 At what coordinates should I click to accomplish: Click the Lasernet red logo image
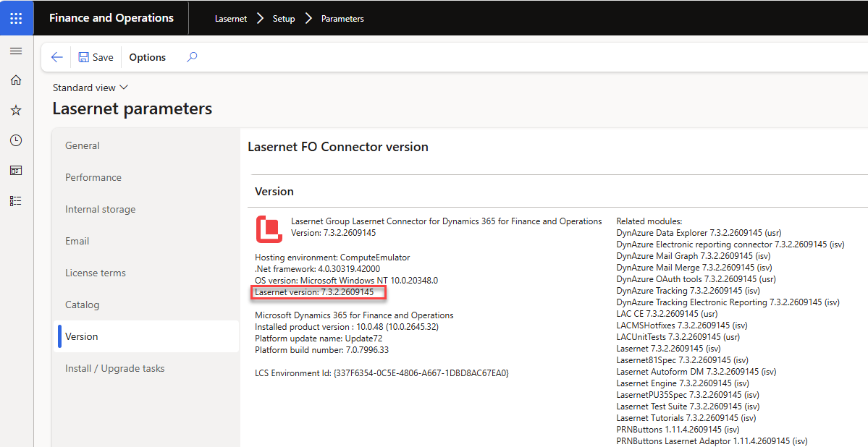269,229
